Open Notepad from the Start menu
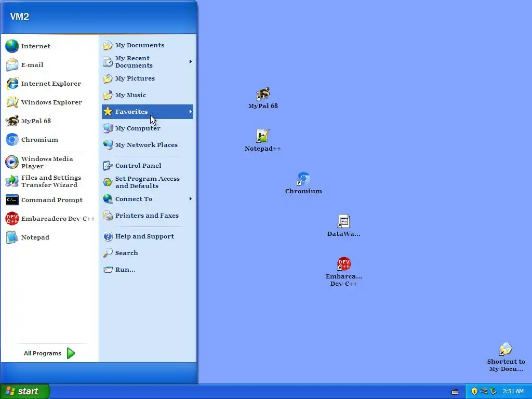This screenshot has width=532, height=399. [49, 237]
